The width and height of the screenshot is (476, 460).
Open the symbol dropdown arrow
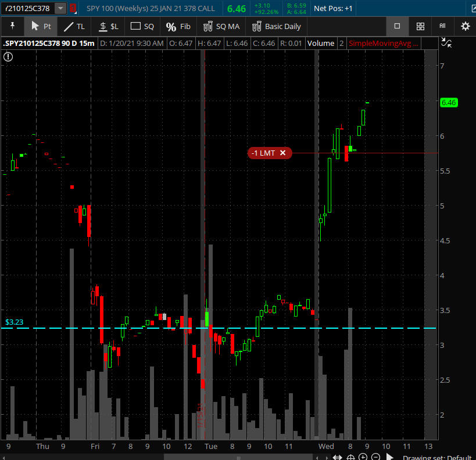[x=60, y=8]
